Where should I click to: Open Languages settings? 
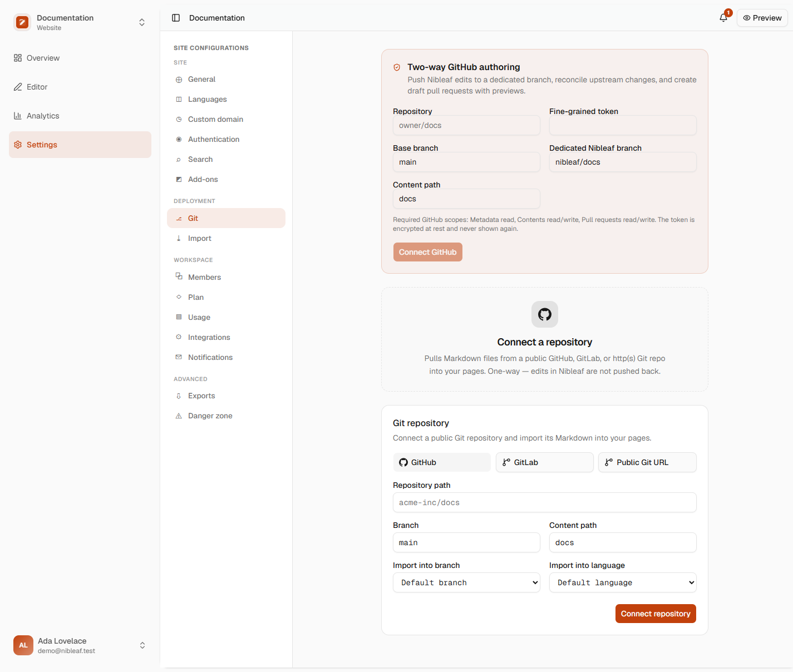[x=226, y=99]
